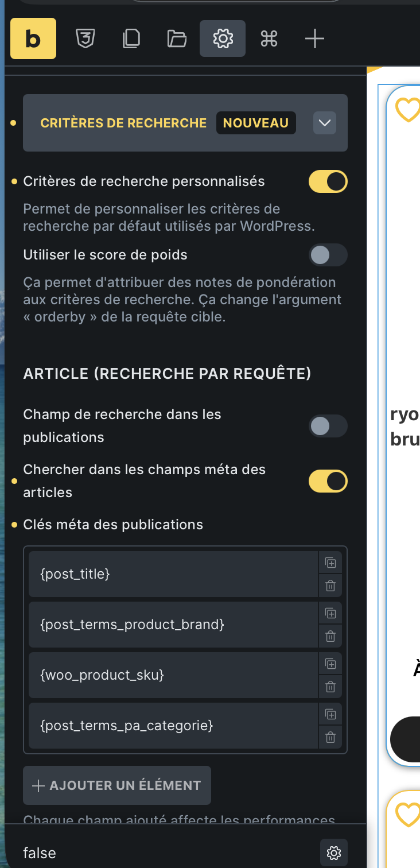Click the wishlist heart on product card

(x=408, y=110)
